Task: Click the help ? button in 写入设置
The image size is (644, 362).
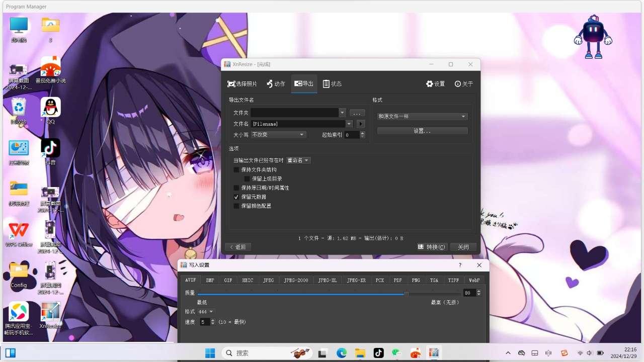Action: click(x=460, y=265)
